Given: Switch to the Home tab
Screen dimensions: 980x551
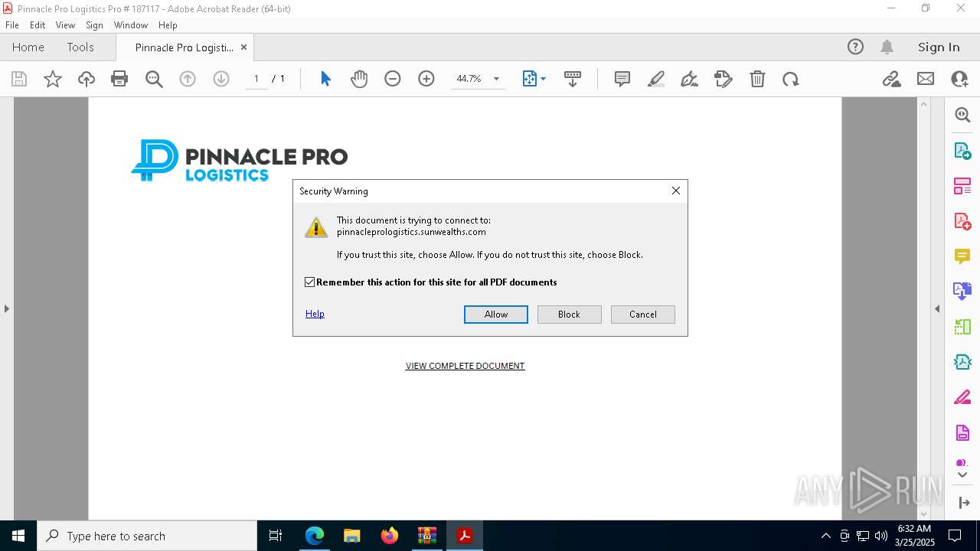Looking at the screenshot, I should [x=28, y=47].
